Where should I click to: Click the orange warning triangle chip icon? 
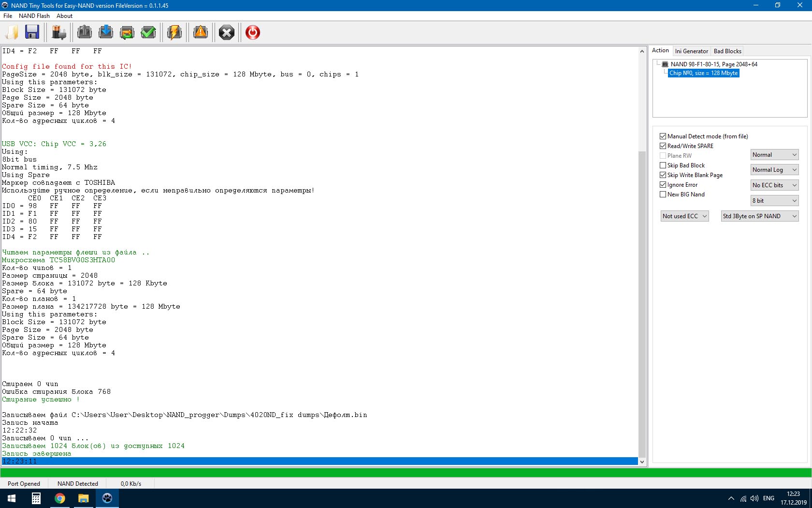[200, 32]
